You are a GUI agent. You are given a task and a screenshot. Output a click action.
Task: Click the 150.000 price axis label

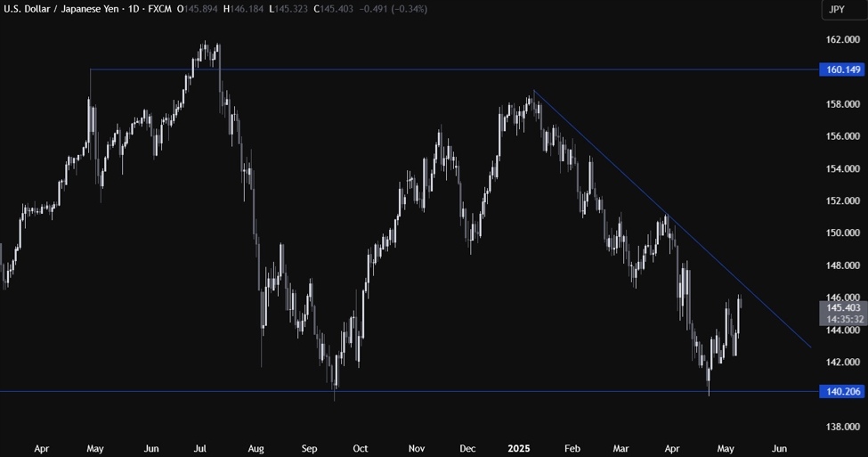(842, 233)
